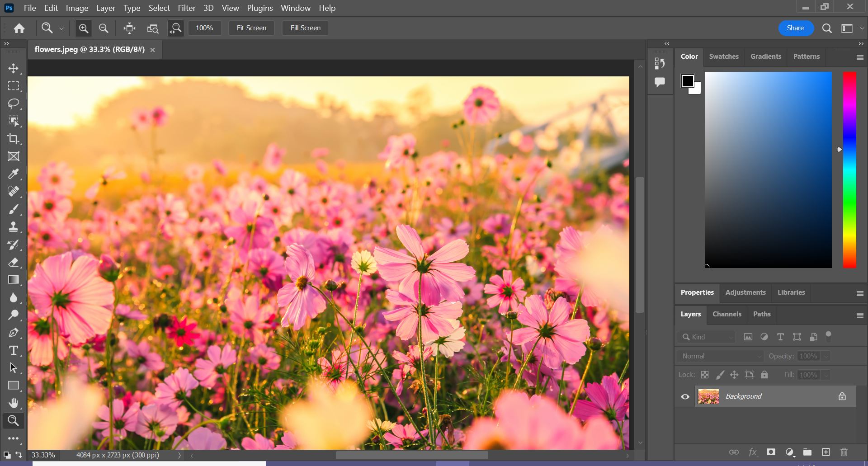The image size is (868, 466).
Task: Open the Zoom tool preset picker arrow
Action: (x=61, y=28)
